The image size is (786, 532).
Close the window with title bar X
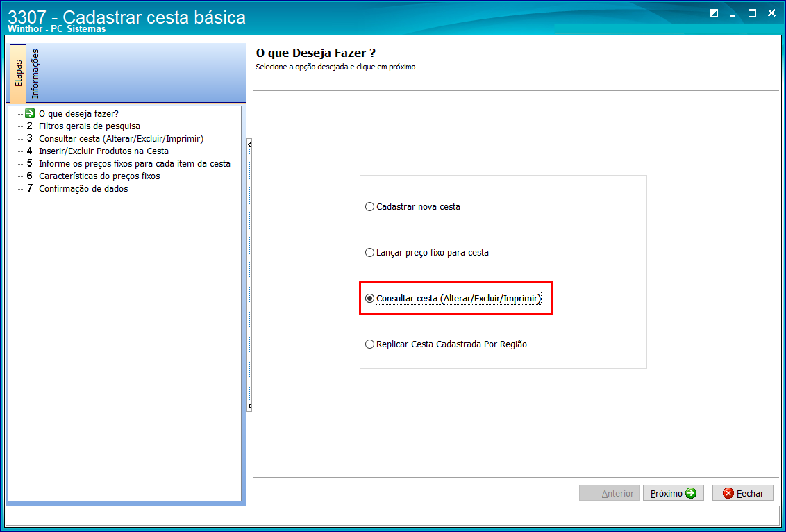[771, 13]
